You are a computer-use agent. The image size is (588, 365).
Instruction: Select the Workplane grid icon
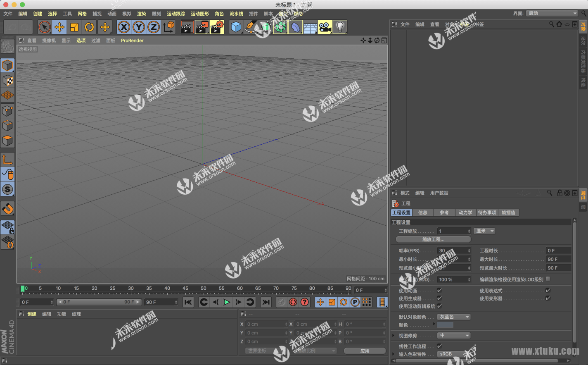(x=7, y=95)
